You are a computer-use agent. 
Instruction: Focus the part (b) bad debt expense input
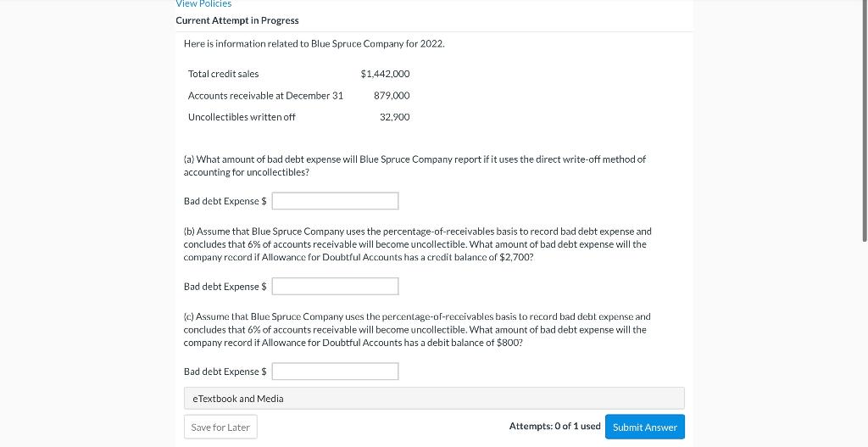(335, 287)
